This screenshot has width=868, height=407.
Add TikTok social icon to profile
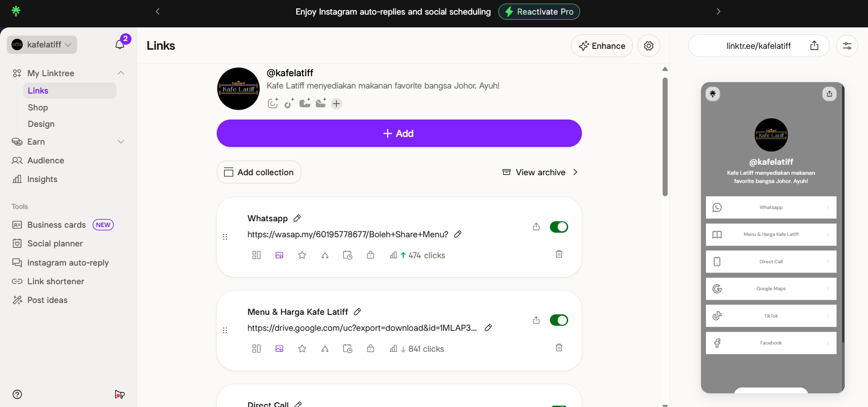pyautogui.click(x=289, y=103)
